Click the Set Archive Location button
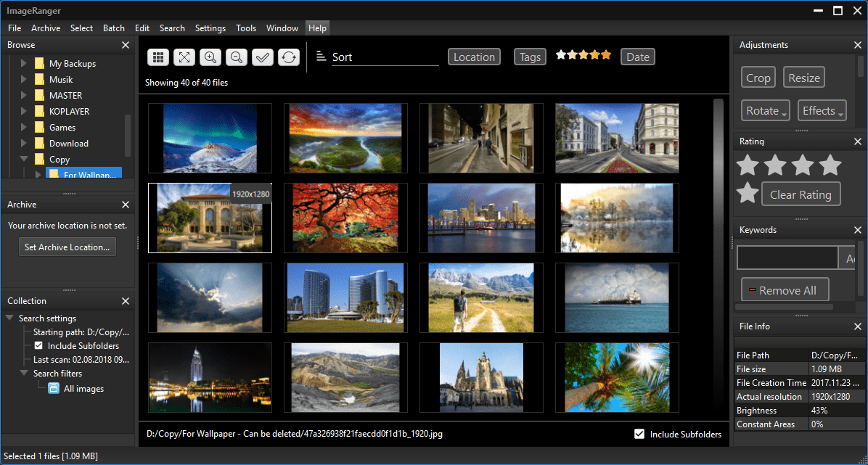Image resolution: width=868 pixels, height=465 pixels. coord(67,247)
